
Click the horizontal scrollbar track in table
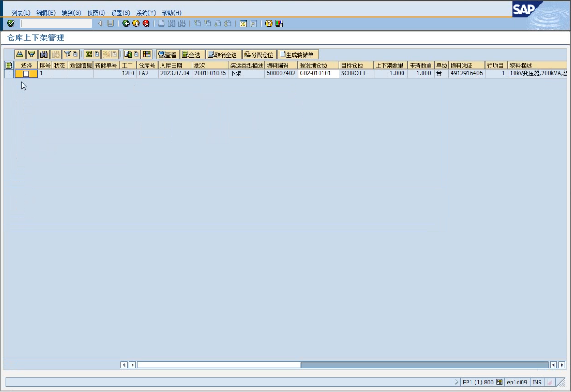(x=422, y=365)
